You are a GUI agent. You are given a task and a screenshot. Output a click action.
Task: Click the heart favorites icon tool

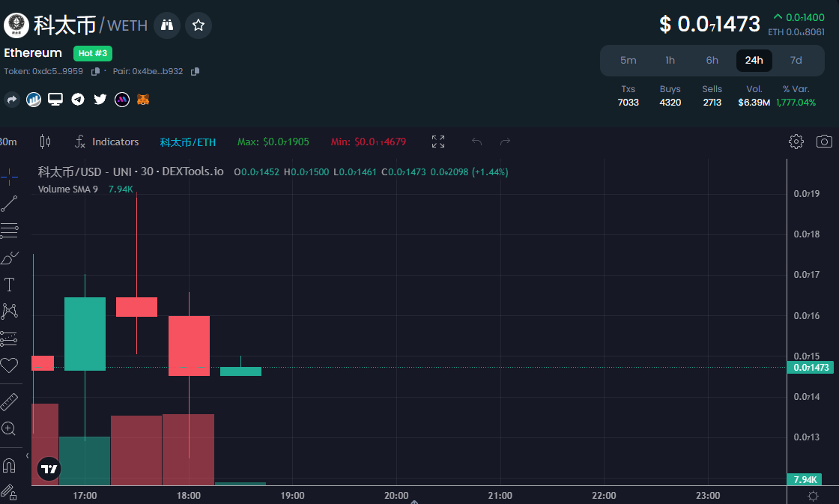[x=9, y=365]
